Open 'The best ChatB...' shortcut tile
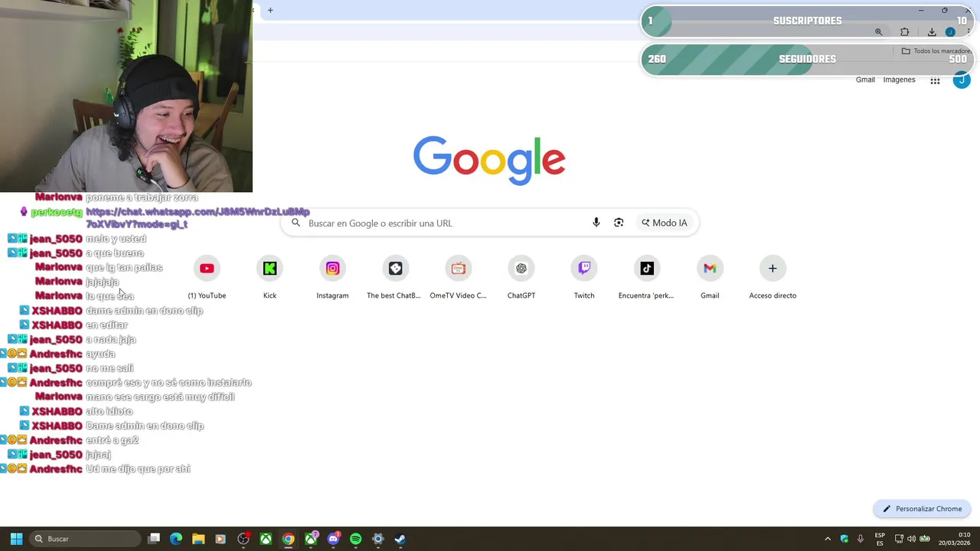 (x=395, y=278)
